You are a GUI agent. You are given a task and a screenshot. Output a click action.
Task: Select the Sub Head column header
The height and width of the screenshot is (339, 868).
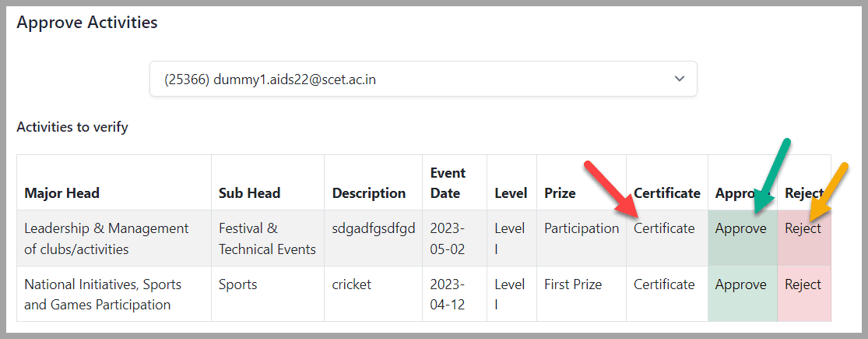[250, 192]
